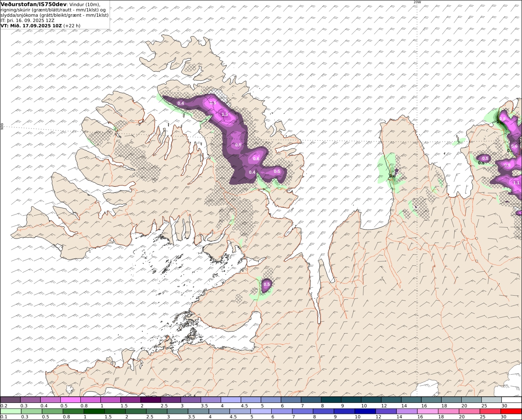The image size is (522, 420).
Task: Click the violet swatch at 12 in the bottom legend row
Action: point(387,411)
